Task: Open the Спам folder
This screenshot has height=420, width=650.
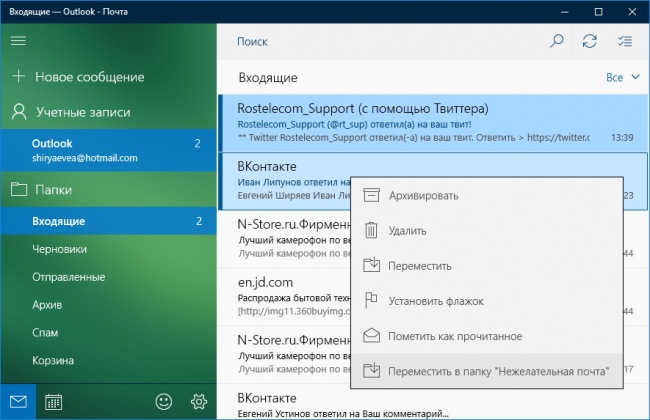Action: click(x=108, y=333)
